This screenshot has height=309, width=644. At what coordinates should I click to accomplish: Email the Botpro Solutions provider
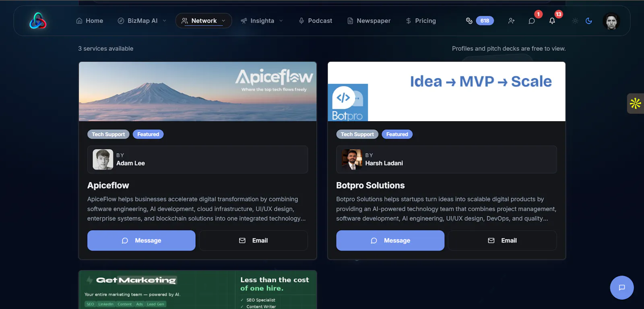[502, 241]
